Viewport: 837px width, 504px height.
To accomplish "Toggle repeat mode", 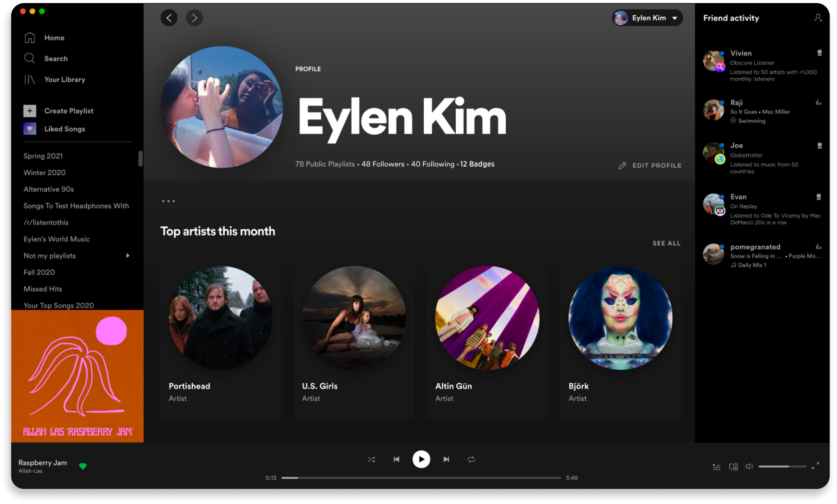I will pyautogui.click(x=471, y=459).
